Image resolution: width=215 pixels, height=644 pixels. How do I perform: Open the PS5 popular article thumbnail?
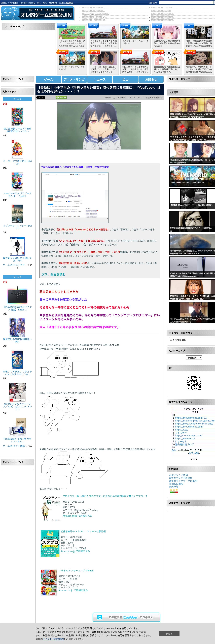coord(192,267)
